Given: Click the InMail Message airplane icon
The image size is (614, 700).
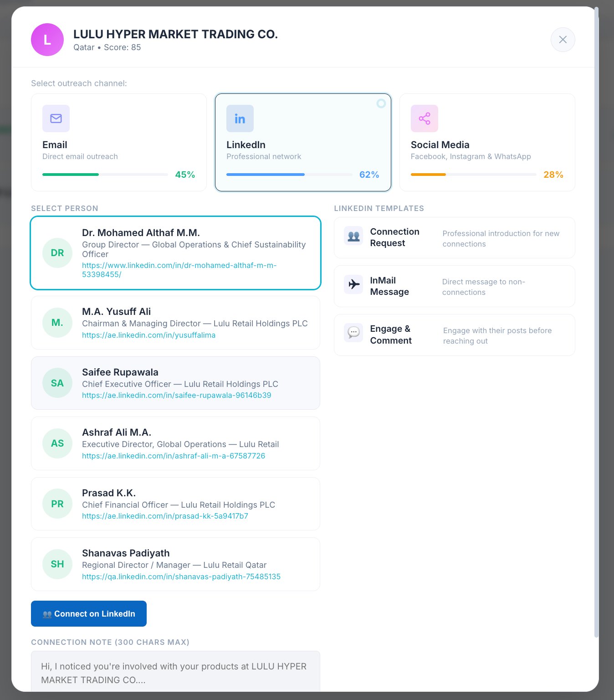Looking at the screenshot, I should click(353, 284).
